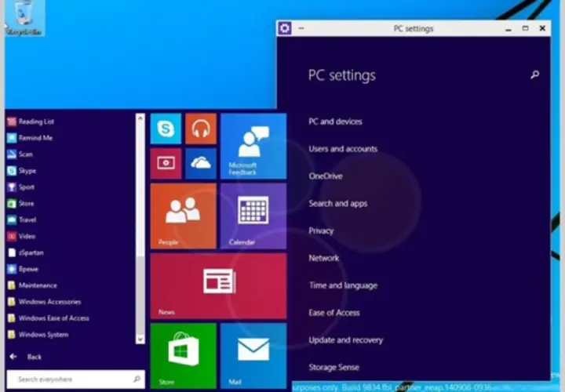Viewport: 565px width, 392px height.
Task: Open the Skype tile in Start menu
Action: (166, 129)
